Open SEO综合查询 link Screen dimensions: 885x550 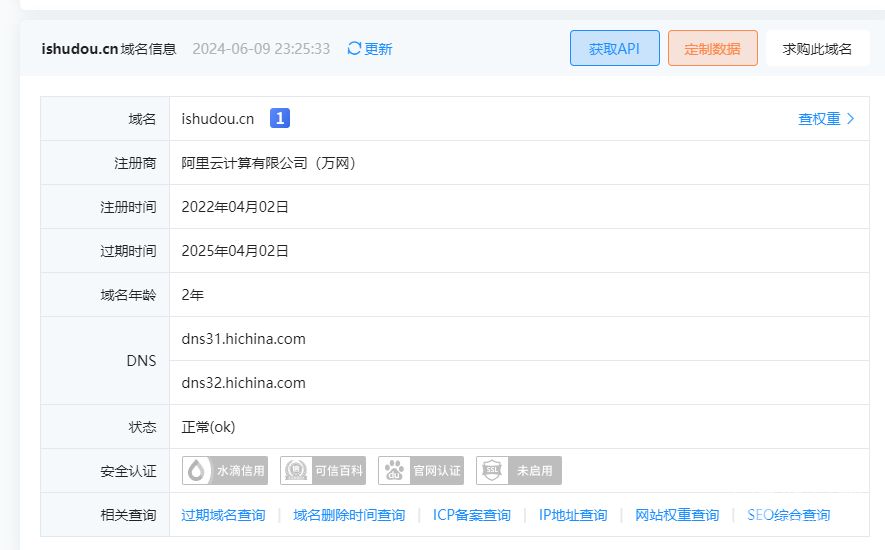(x=788, y=515)
